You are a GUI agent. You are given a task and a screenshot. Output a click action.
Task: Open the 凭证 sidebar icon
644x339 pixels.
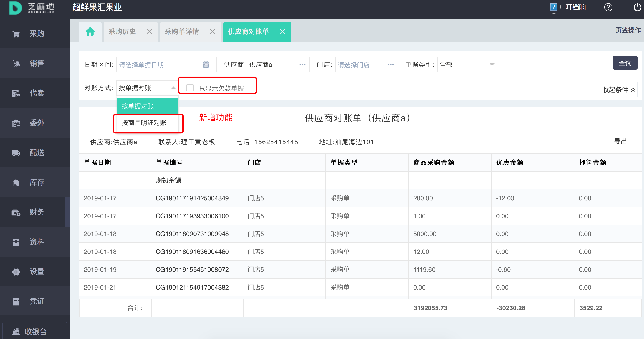16,301
